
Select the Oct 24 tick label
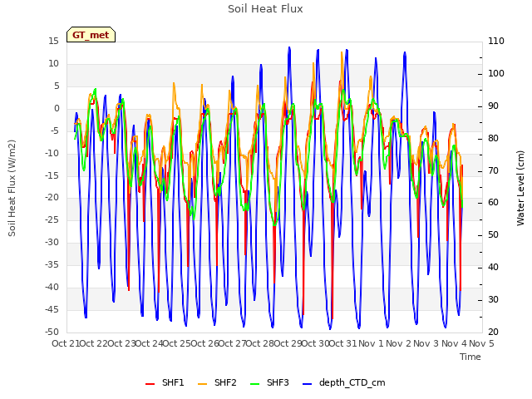point(150,343)
